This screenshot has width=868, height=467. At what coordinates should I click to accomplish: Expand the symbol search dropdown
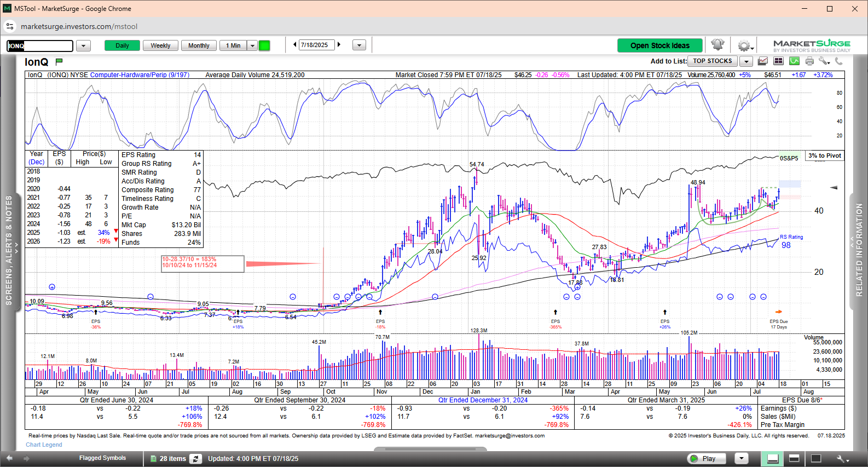83,46
